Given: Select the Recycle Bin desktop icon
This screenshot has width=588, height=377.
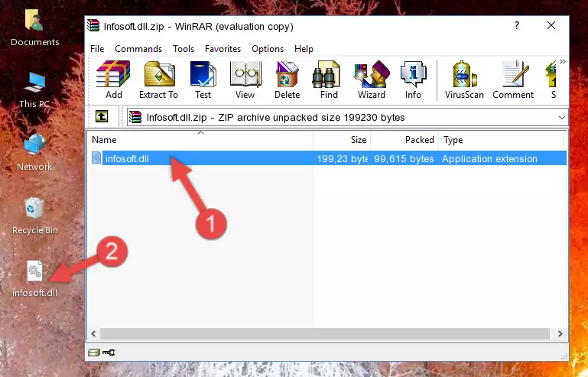Looking at the screenshot, I should click(34, 216).
